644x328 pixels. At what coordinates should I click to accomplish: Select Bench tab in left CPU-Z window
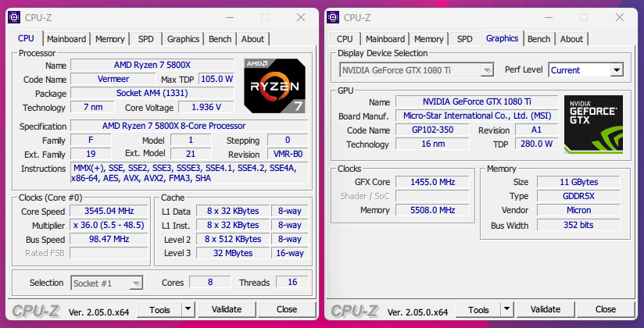(220, 39)
